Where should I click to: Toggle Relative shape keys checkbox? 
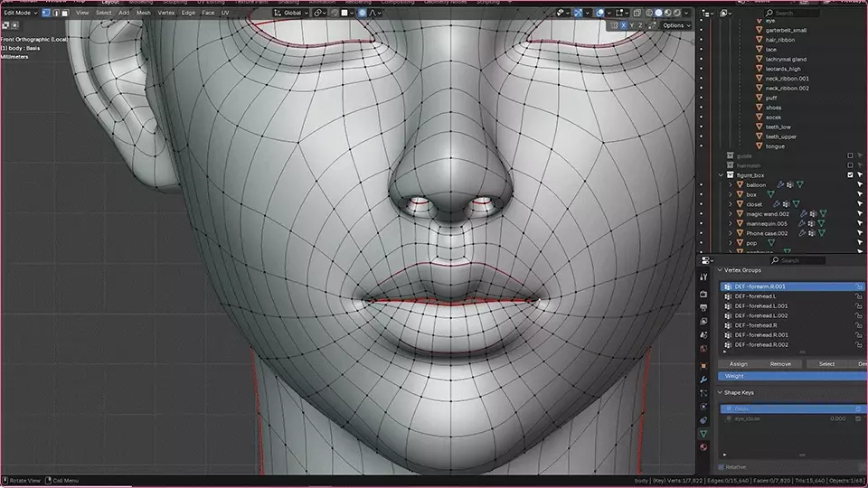722,467
